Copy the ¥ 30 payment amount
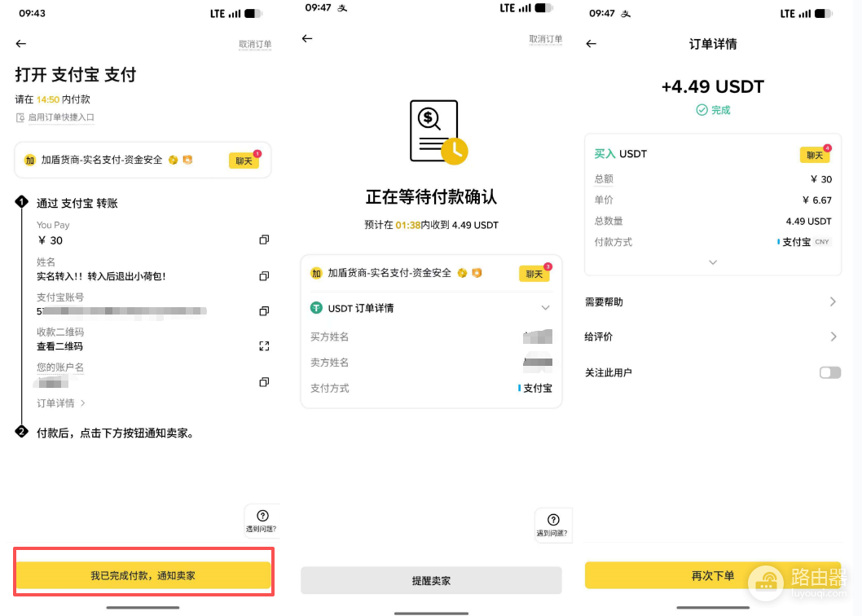 click(264, 240)
